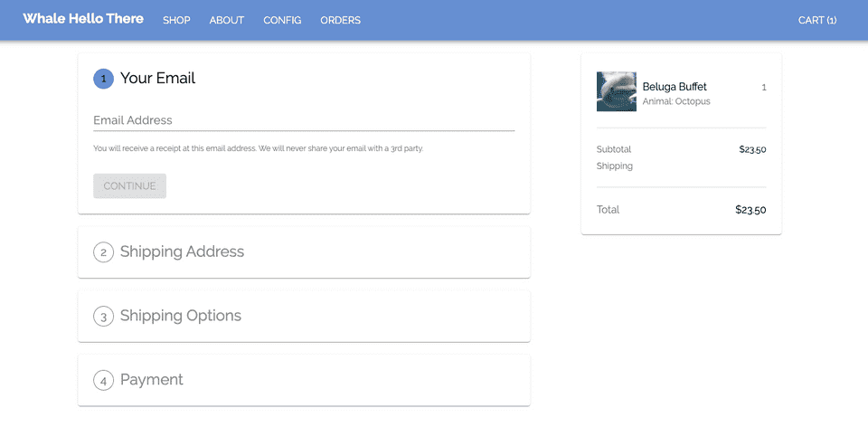Expand the Shipping Options section
The width and height of the screenshot is (868, 427).
point(304,317)
